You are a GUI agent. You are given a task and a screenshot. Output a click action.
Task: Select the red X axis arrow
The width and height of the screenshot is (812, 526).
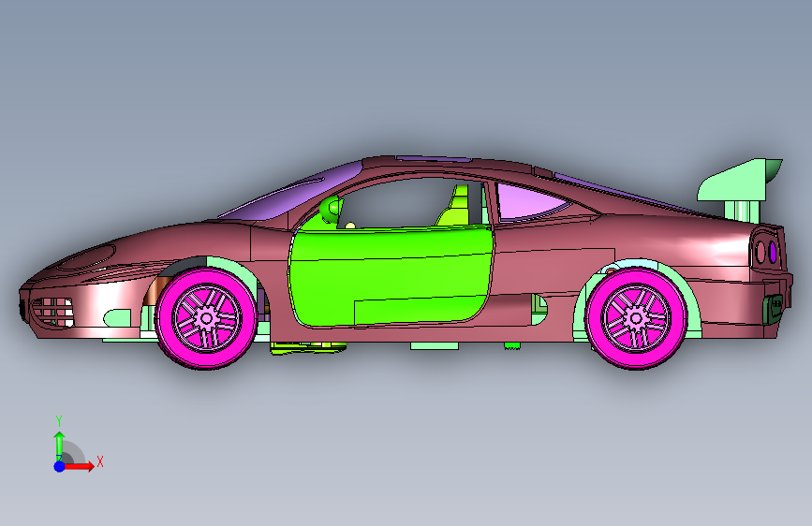click(x=79, y=466)
